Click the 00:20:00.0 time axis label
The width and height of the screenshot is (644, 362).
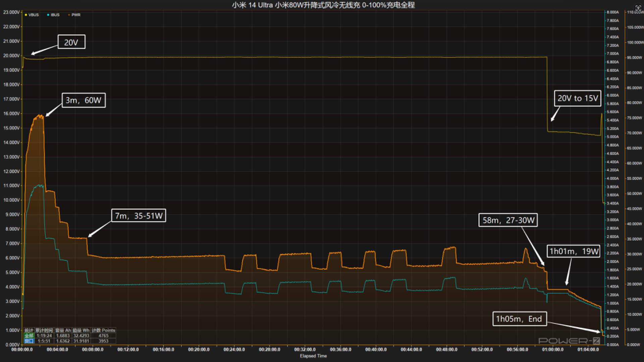(199, 349)
